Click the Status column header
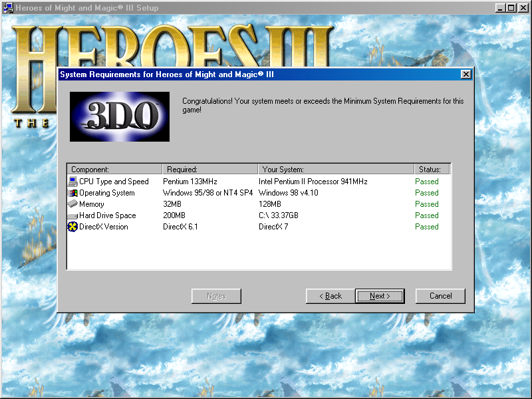The width and height of the screenshot is (532, 399). [x=432, y=170]
